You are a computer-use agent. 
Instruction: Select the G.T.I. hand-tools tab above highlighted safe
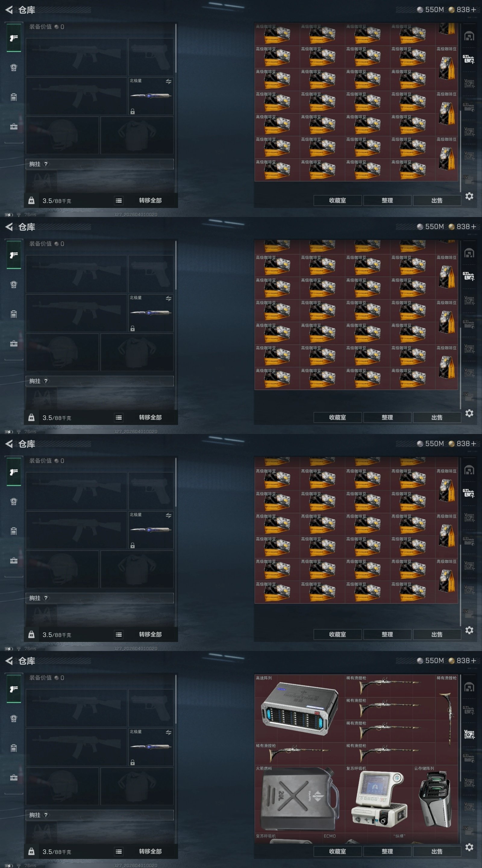click(x=469, y=710)
